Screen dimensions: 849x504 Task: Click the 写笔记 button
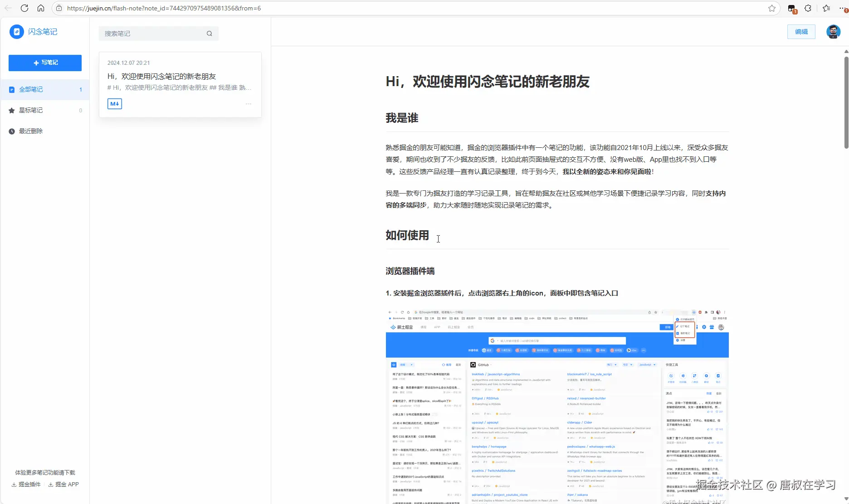coord(45,63)
